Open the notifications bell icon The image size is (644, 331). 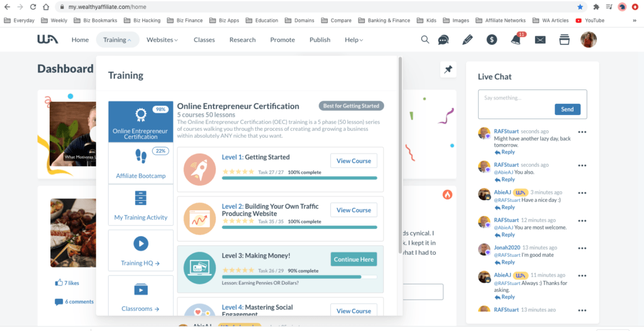tap(516, 40)
